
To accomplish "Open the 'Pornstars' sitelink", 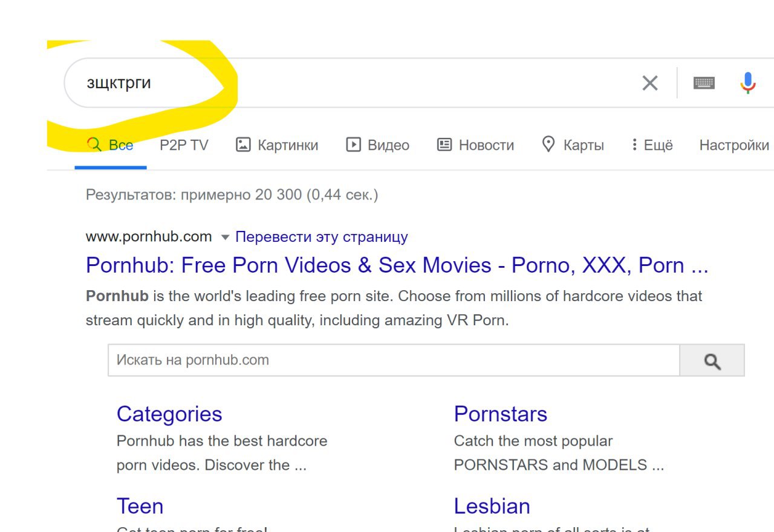I will tap(501, 414).
